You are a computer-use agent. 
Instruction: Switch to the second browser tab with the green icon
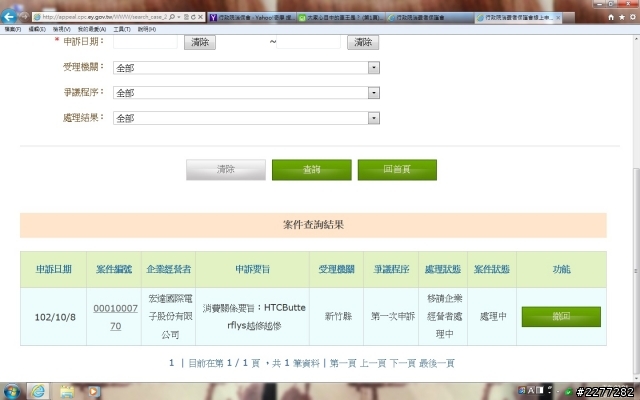tap(341, 18)
